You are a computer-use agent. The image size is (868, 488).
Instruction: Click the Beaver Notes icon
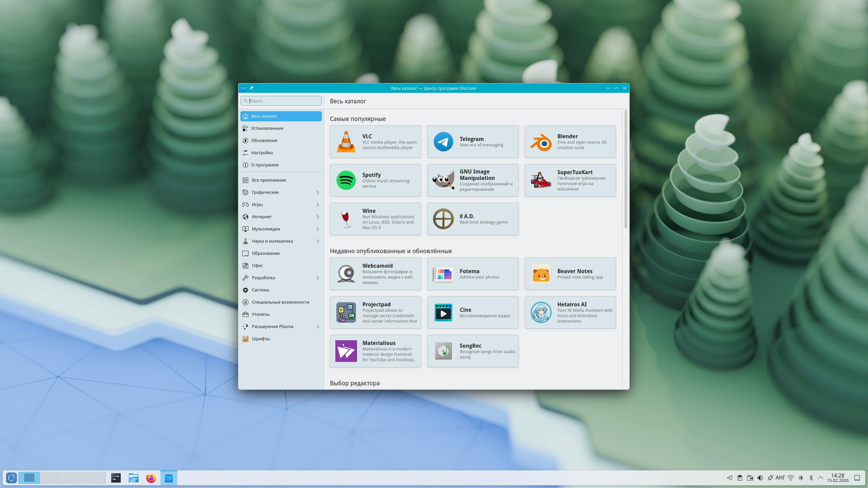[x=541, y=274]
